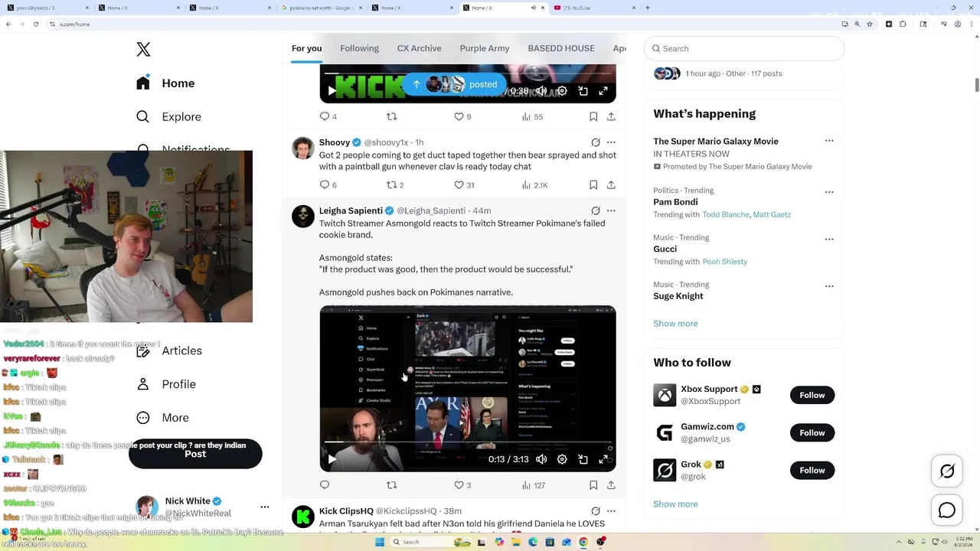Play the Asmongold reaction video
Screen dimensions: 980x551
point(332,459)
